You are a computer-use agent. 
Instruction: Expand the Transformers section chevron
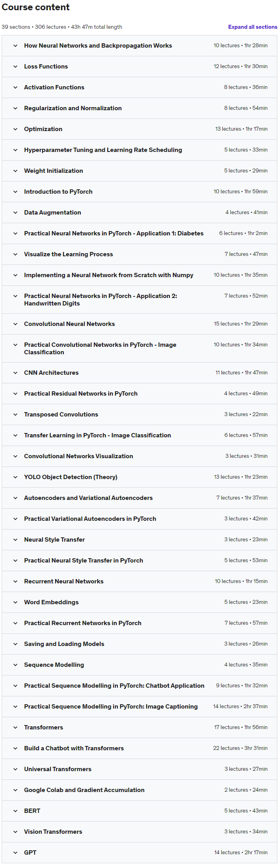tap(15, 727)
